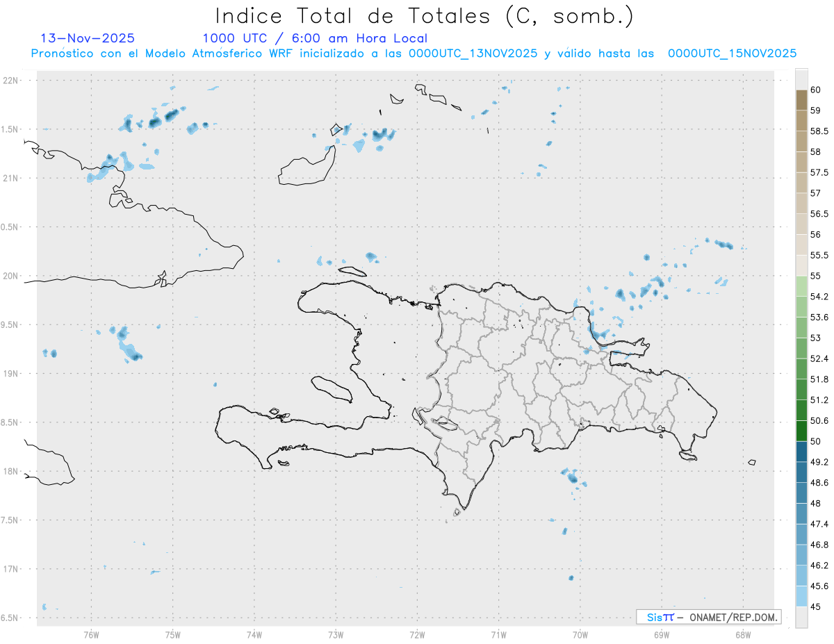The image size is (834, 644).
Task: Click the '68W' longitude label
Action: point(742,635)
